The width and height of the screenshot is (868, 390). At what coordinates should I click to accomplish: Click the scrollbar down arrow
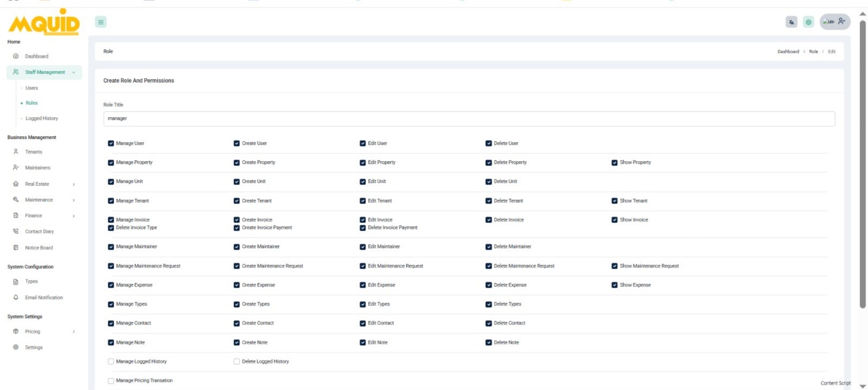(x=863, y=386)
